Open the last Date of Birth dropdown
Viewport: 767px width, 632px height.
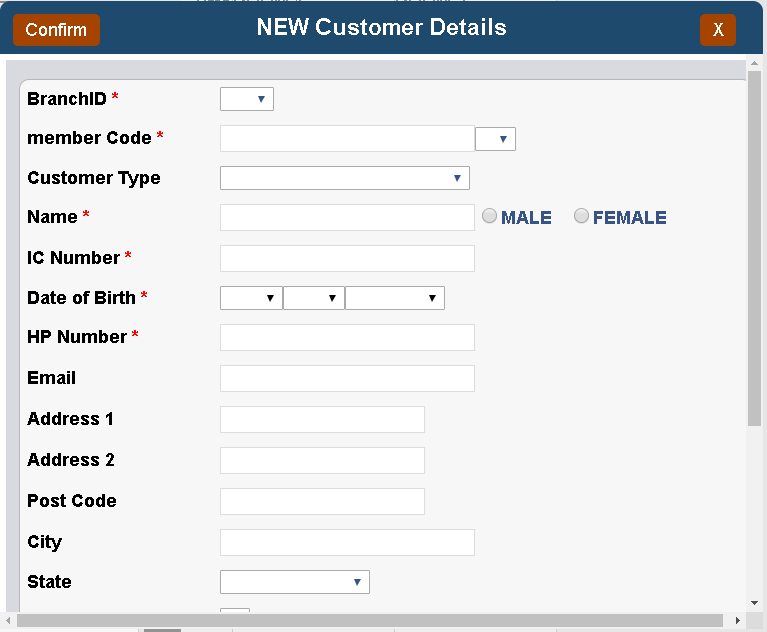click(x=395, y=298)
